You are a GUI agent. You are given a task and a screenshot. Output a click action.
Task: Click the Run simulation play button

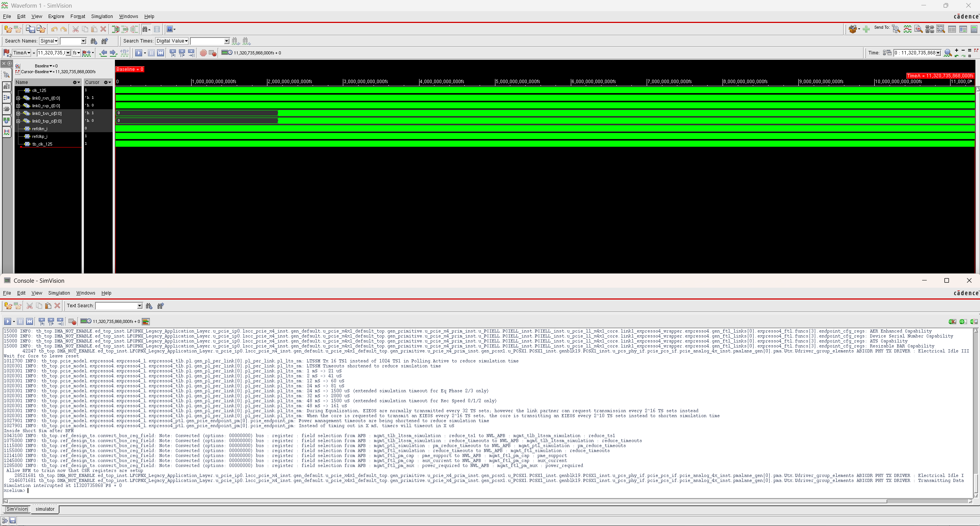point(138,53)
